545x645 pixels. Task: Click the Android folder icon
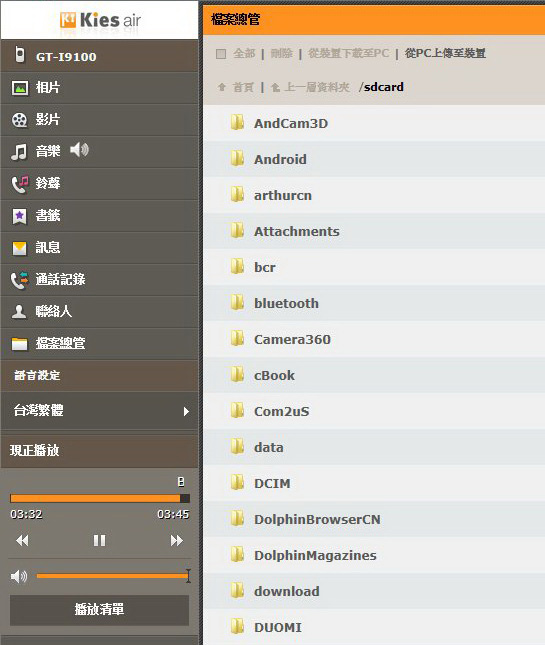237,158
